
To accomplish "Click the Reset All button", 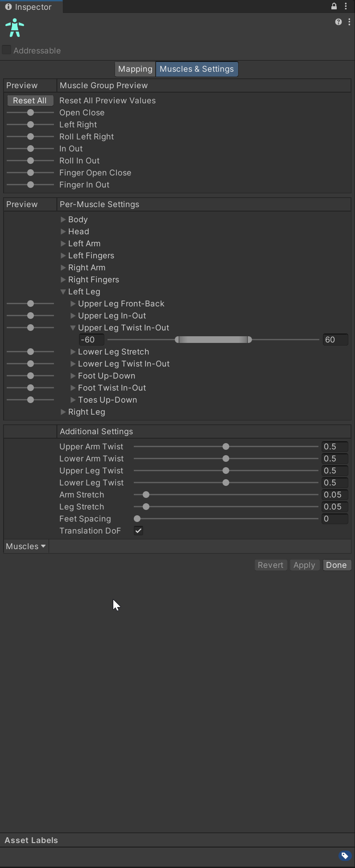I will point(30,101).
